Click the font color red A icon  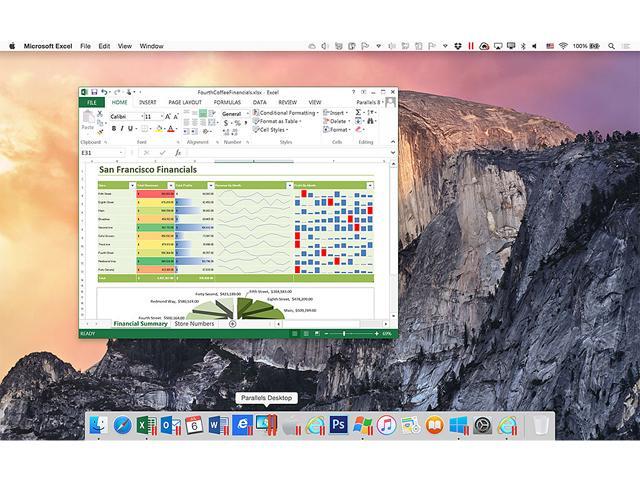[x=170, y=128]
